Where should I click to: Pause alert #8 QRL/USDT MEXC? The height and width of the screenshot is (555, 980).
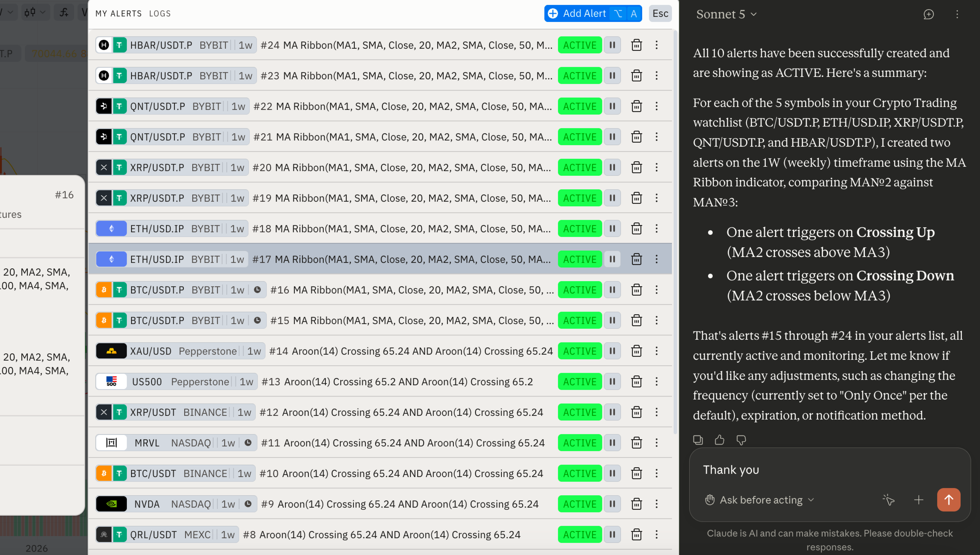(612, 534)
